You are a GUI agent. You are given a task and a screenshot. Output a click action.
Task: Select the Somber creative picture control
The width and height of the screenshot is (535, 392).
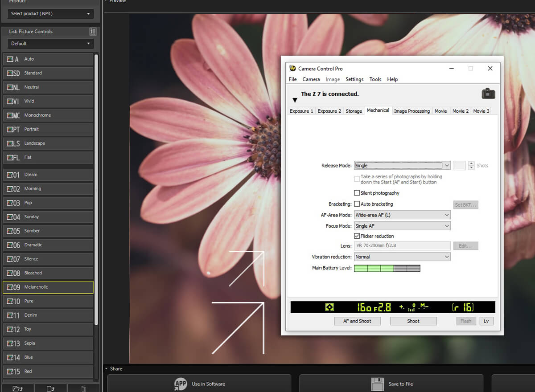pyautogui.click(x=48, y=231)
